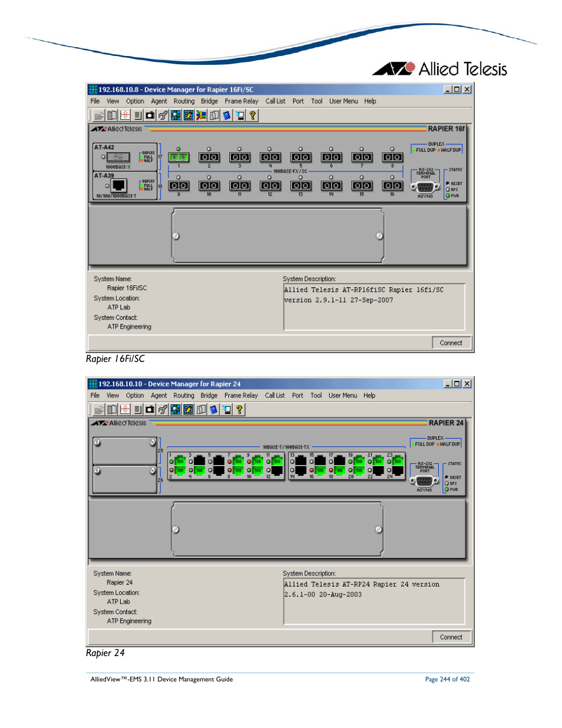Select fiber port 16 on Rapier 16f
This screenshot has height=728, width=562.
[392, 186]
